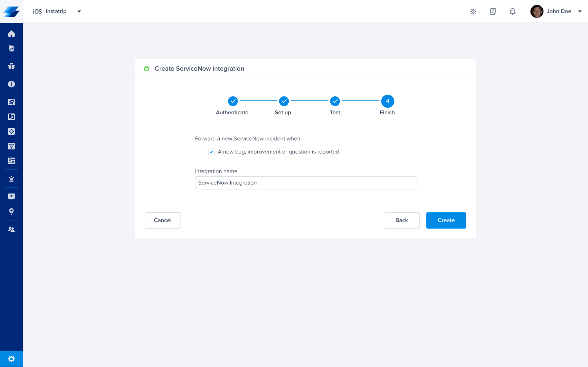Click the Instabug logo in the top corner

point(11,11)
